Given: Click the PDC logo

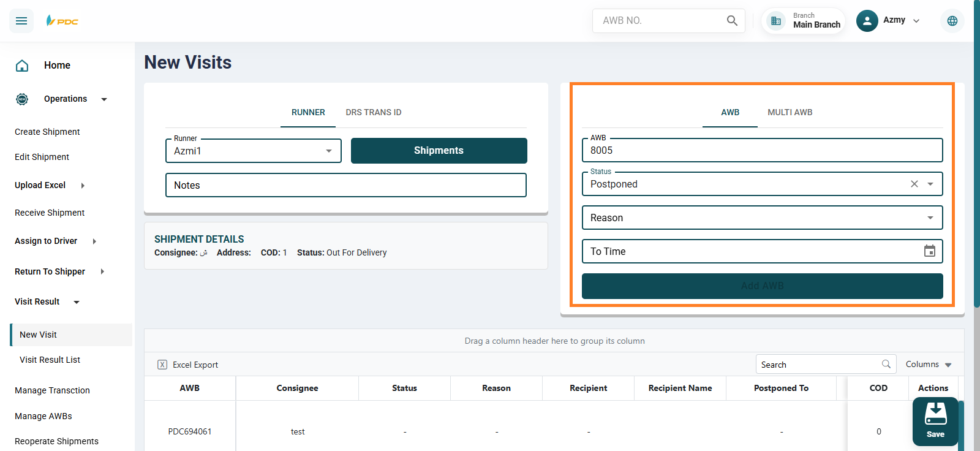Looking at the screenshot, I should click(62, 21).
